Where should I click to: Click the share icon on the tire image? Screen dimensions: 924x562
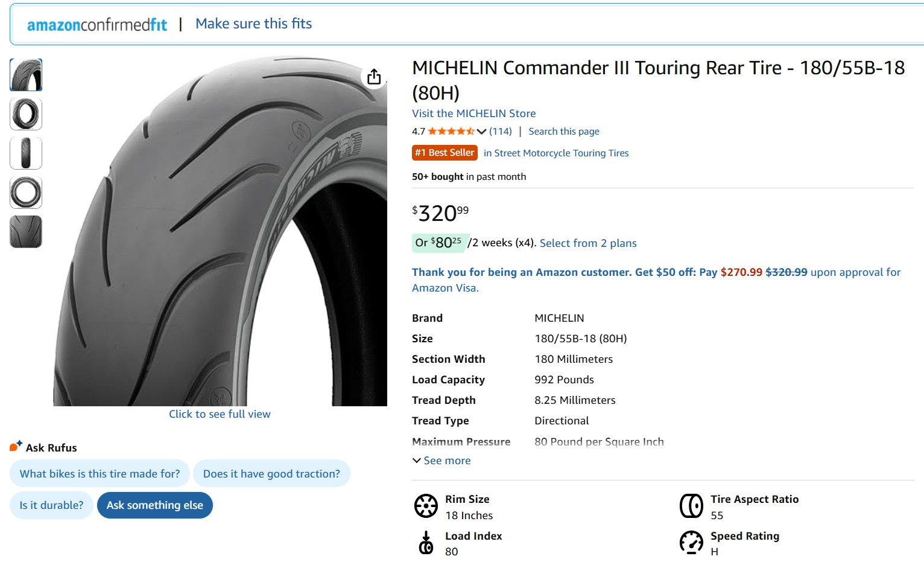pos(374,77)
